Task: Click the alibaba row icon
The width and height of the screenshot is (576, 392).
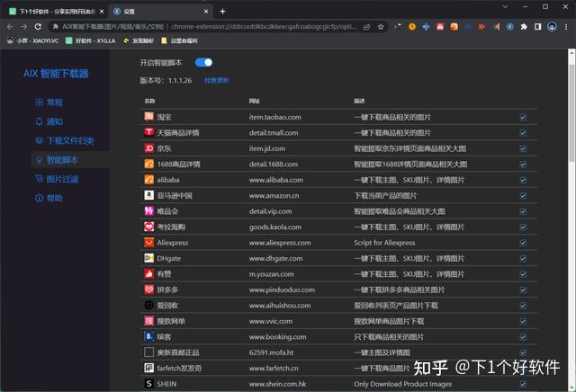Action: click(148, 180)
